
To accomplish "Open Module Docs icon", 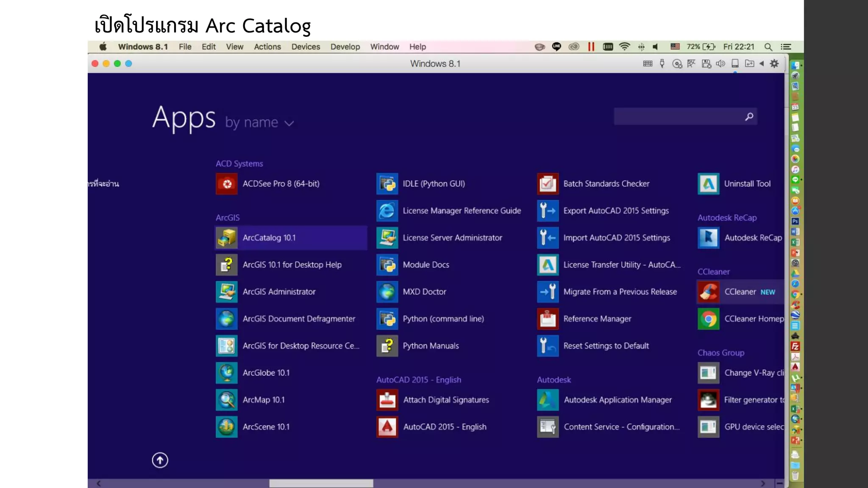I will (387, 265).
